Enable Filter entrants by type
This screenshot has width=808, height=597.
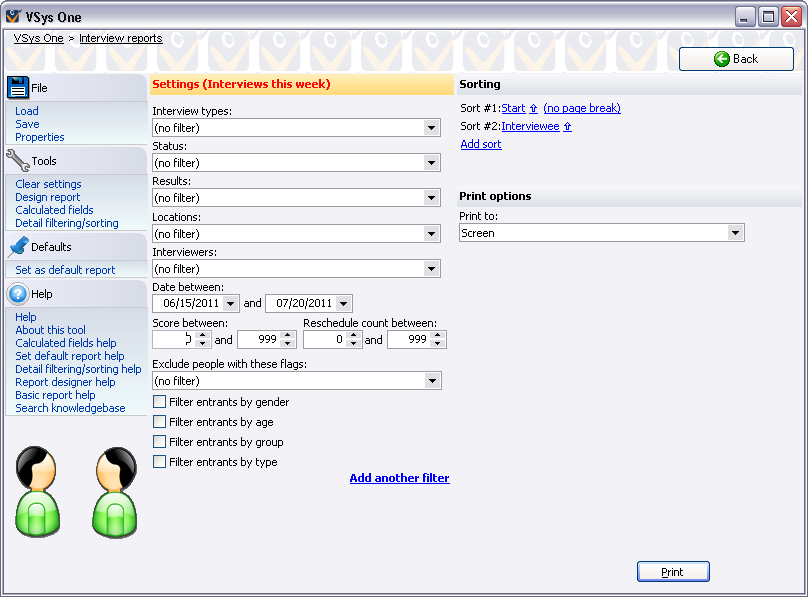coord(160,462)
